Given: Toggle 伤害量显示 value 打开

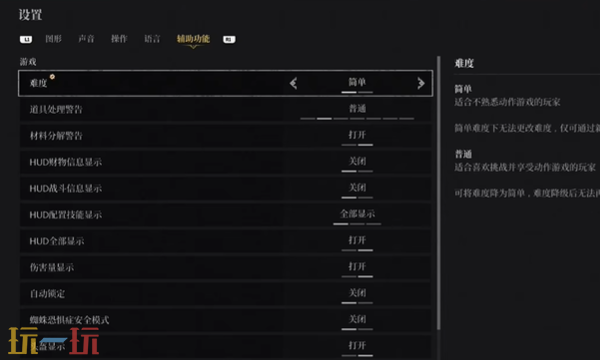Looking at the screenshot, I should 357,267.
